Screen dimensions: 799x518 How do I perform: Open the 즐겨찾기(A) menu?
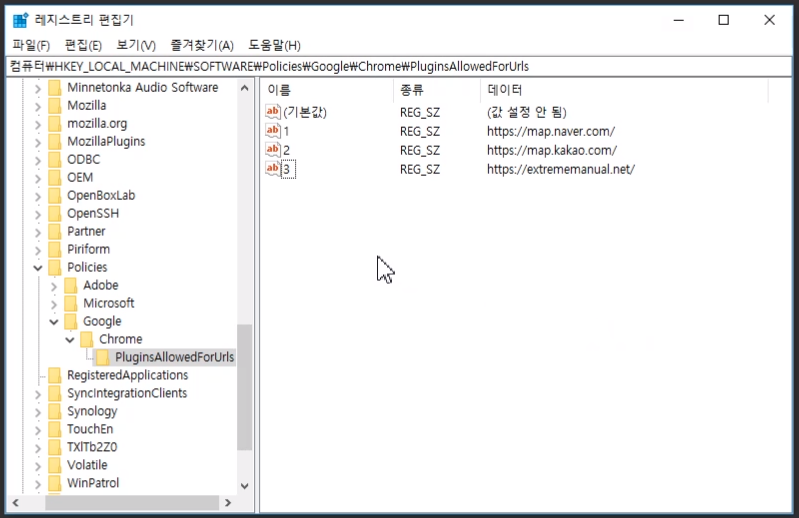(202, 45)
